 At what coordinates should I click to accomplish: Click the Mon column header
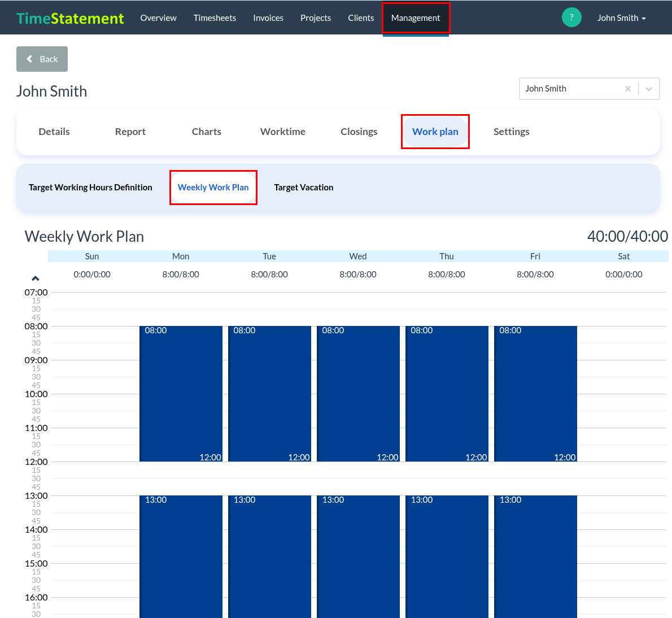(x=181, y=256)
